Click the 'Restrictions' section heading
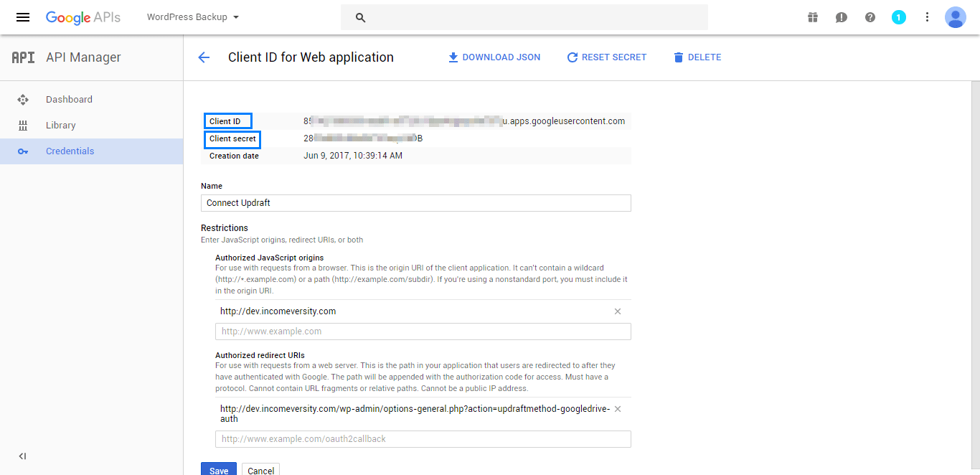The width and height of the screenshot is (980, 475). [225, 228]
